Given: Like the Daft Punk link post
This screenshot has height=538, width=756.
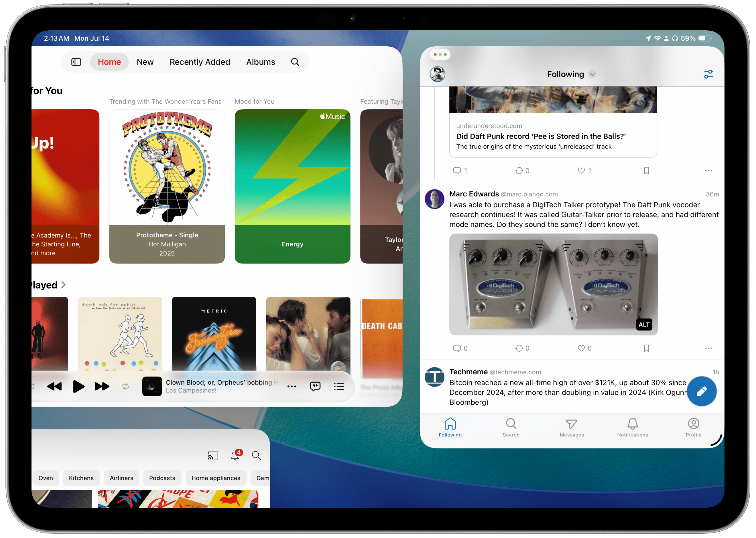Looking at the screenshot, I should click(584, 171).
